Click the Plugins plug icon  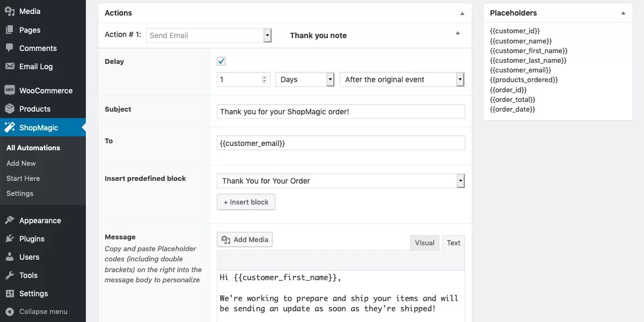(x=10, y=239)
